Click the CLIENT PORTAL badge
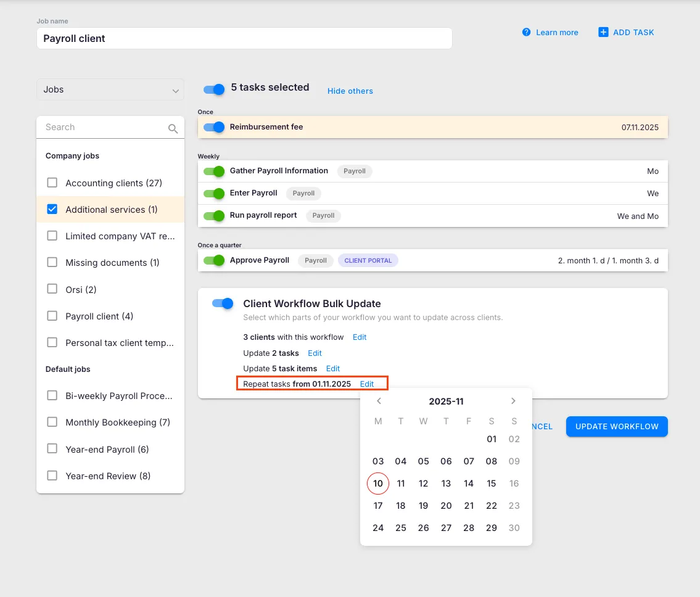This screenshot has width=700, height=597. (368, 260)
